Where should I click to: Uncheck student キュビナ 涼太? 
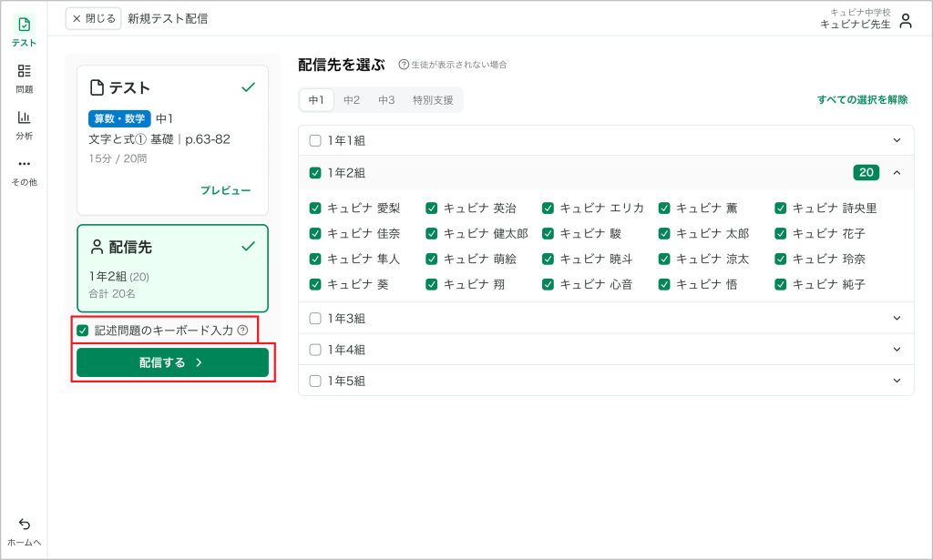click(664, 260)
